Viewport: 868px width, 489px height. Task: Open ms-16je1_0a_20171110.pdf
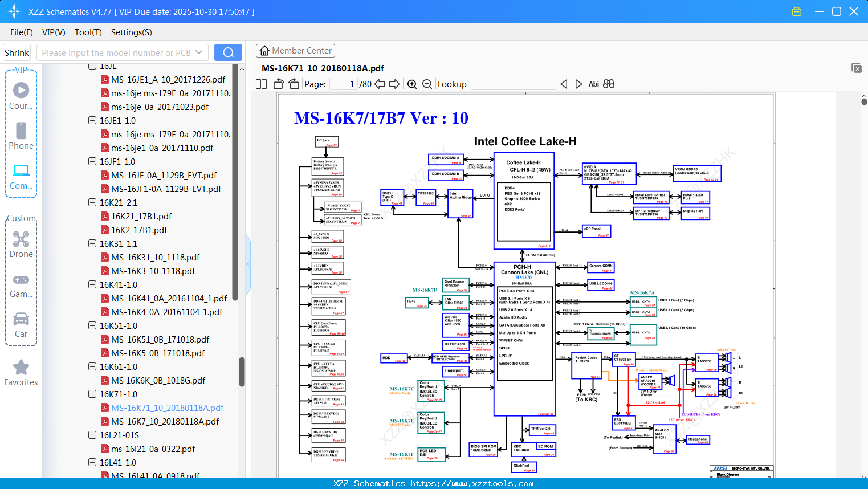162,148
